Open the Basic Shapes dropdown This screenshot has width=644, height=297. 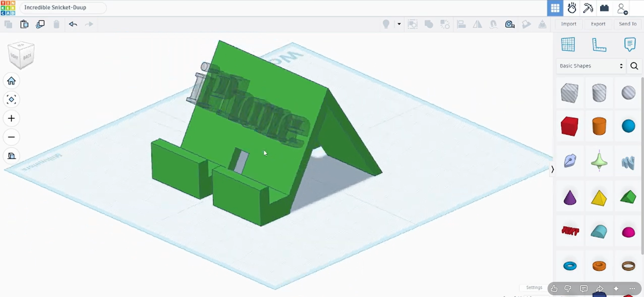(x=591, y=66)
